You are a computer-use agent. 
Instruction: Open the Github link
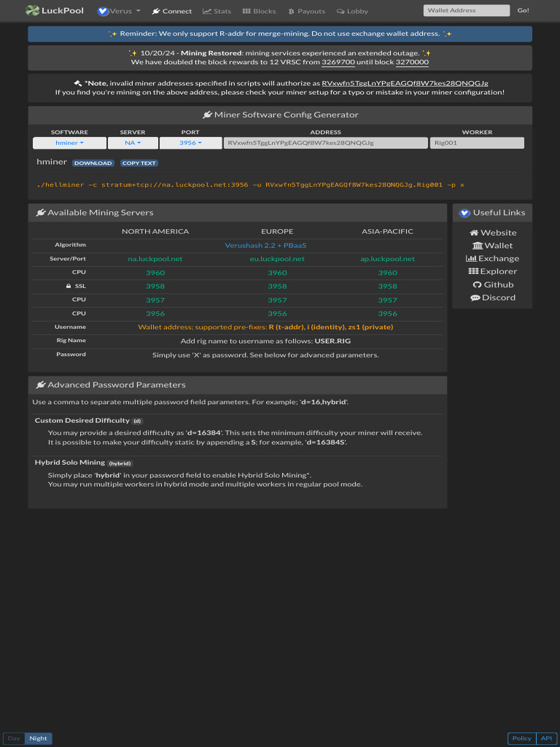(493, 285)
